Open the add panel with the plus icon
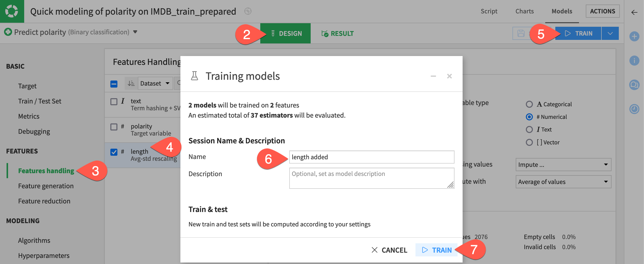644x264 pixels. pyautogui.click(x=634, y=36)
